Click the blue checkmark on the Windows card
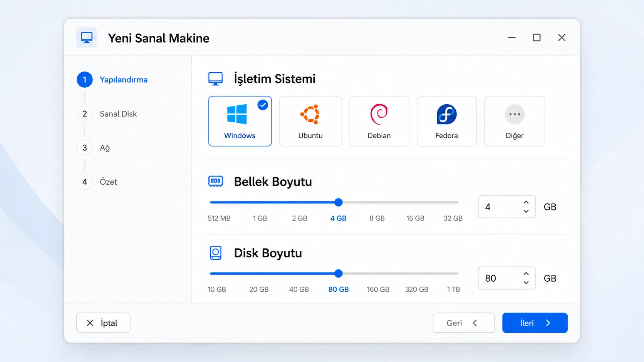The width and height of the screenshot is (644, 362). click(263, 105)
